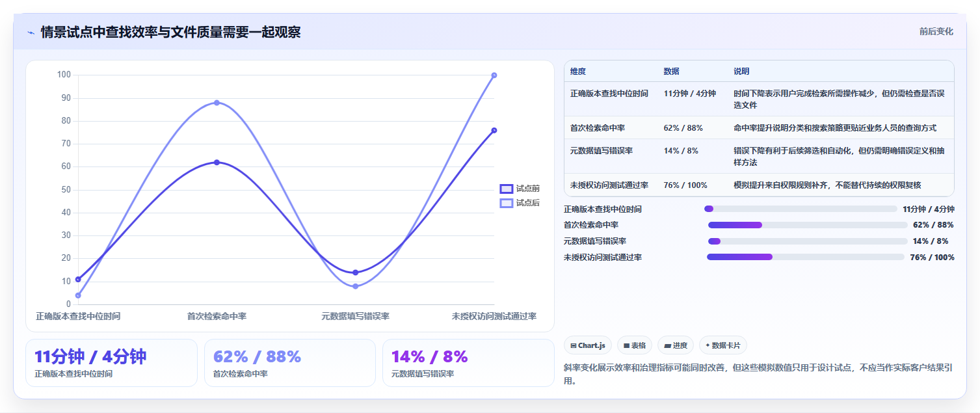Click the 14% / 8% table cell
980x413 pixels.
point(681,150)
